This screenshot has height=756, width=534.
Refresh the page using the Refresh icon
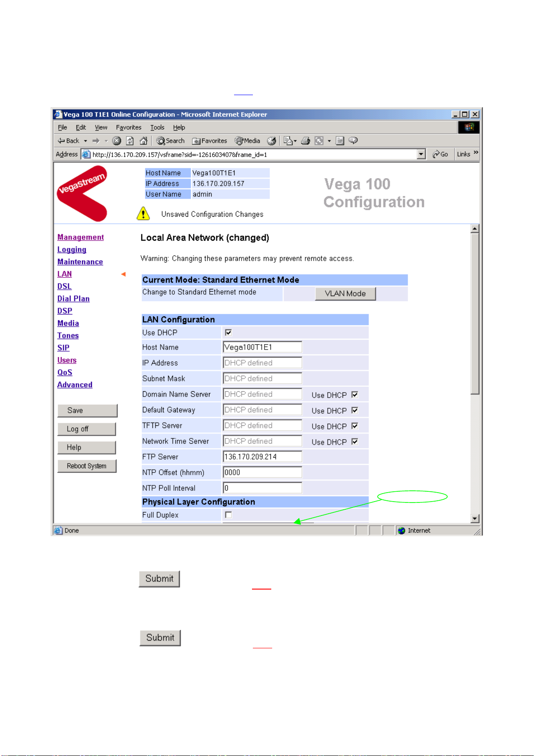[x=130, y=141]
